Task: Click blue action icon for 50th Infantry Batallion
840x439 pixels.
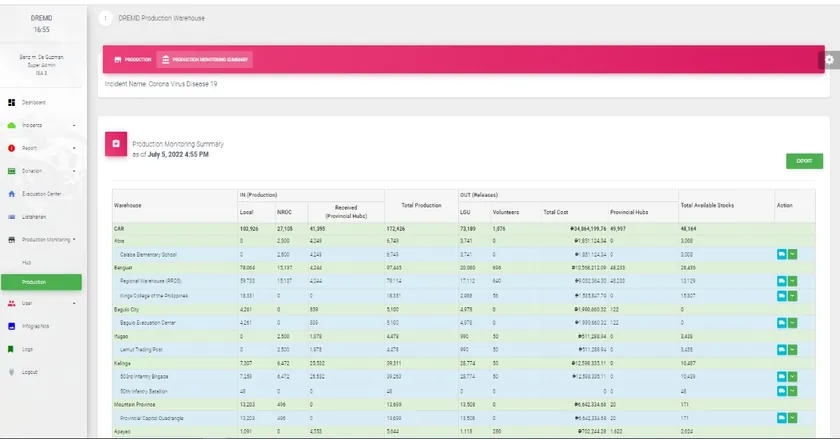Action: click(x=782, y=391)
